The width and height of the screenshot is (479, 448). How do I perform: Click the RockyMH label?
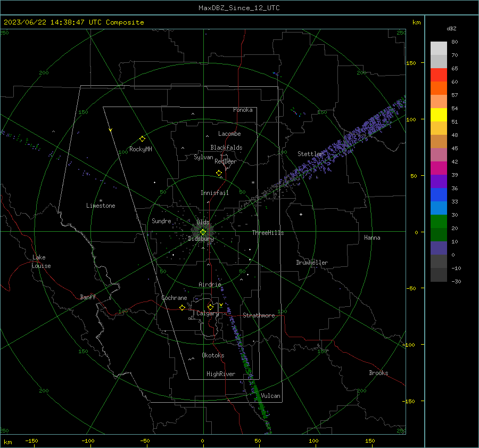141,149
